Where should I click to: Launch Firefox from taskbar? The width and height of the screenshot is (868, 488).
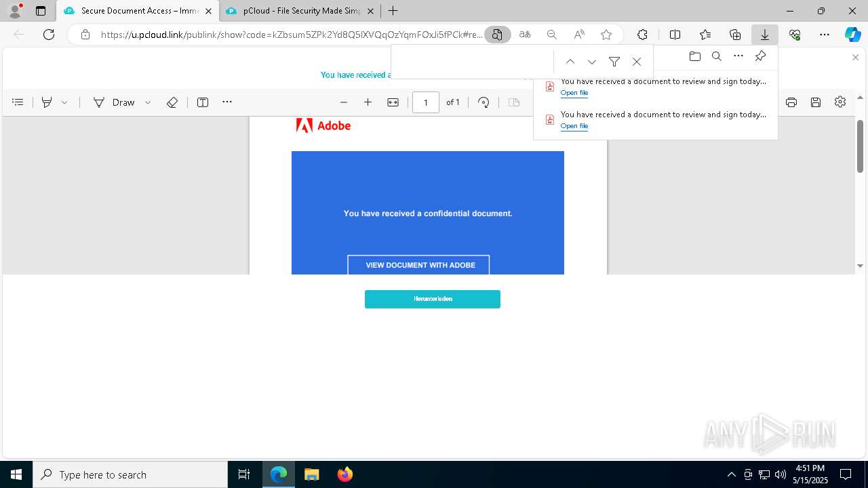[x=344, y=474]
